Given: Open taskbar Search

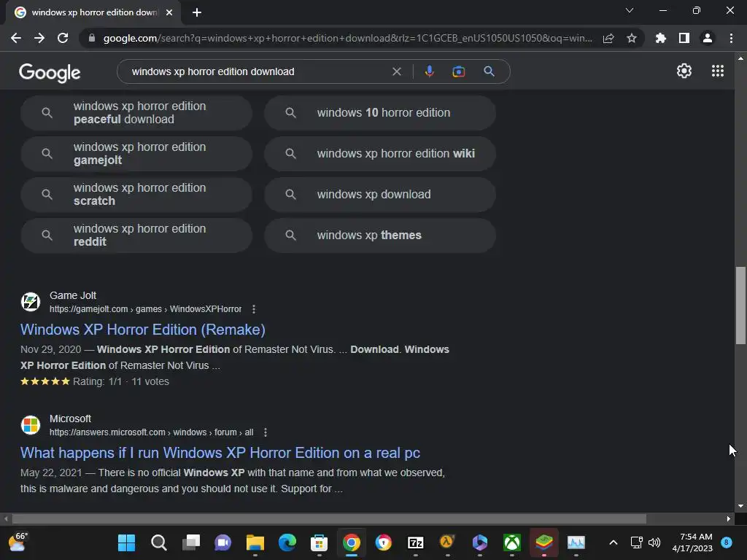Looking at the screenshot, I should (158, 542).
